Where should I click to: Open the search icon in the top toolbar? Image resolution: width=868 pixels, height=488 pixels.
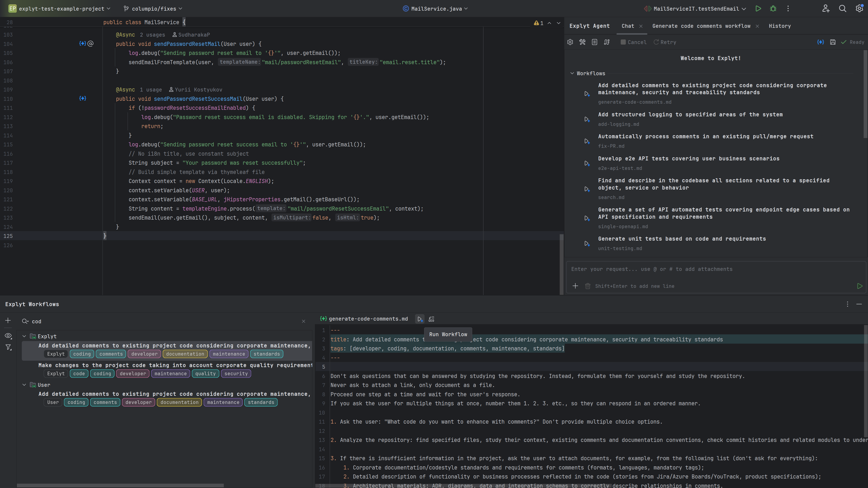click(x=842, y=8)
